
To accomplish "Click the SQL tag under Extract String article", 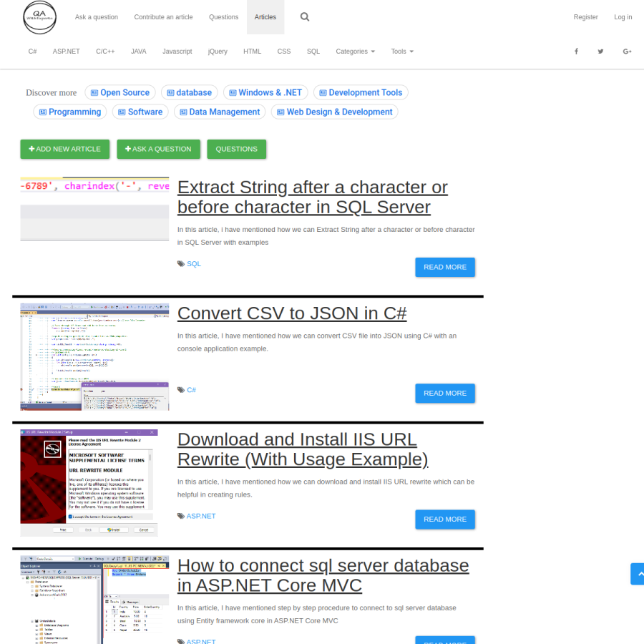I will (194, 263).
